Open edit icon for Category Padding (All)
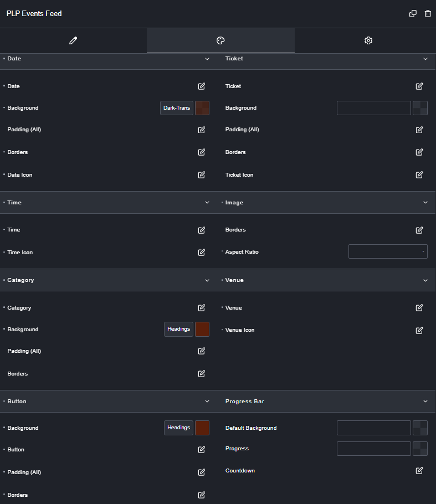Screen dimensions: 436x504 202,351
